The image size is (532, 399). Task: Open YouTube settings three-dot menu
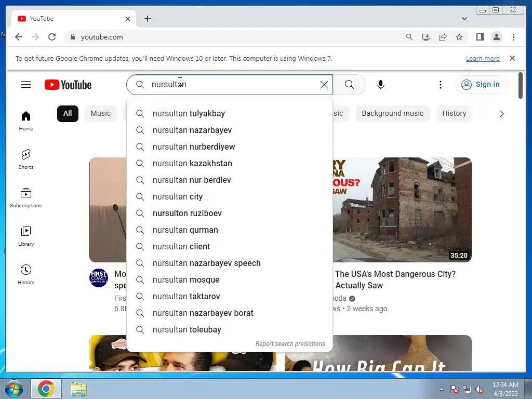point(441,85)
